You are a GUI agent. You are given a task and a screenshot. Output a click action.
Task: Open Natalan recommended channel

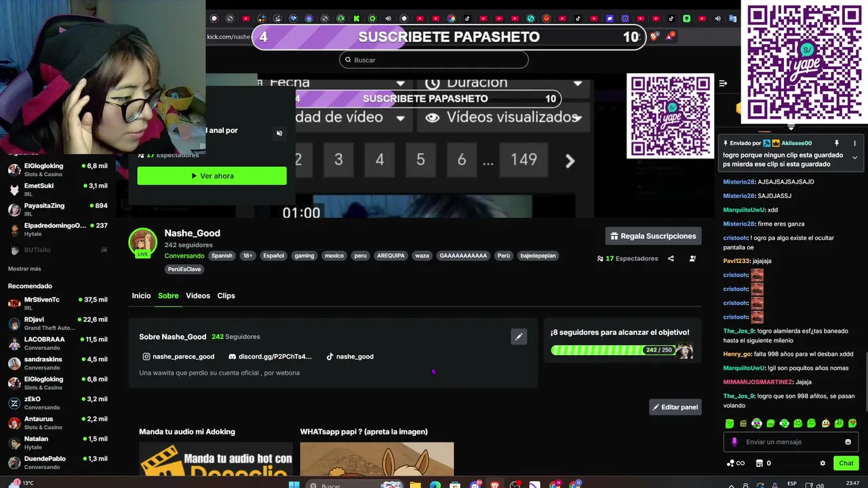tap(58, 443)
